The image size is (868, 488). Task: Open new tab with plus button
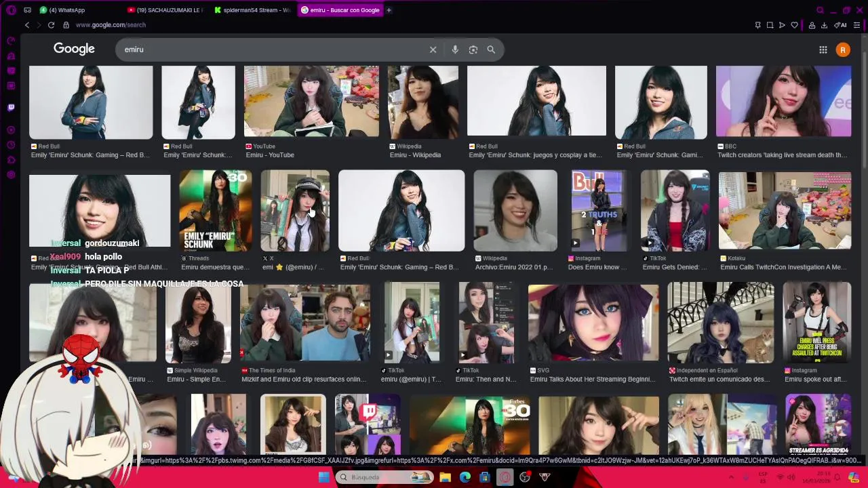389,10
